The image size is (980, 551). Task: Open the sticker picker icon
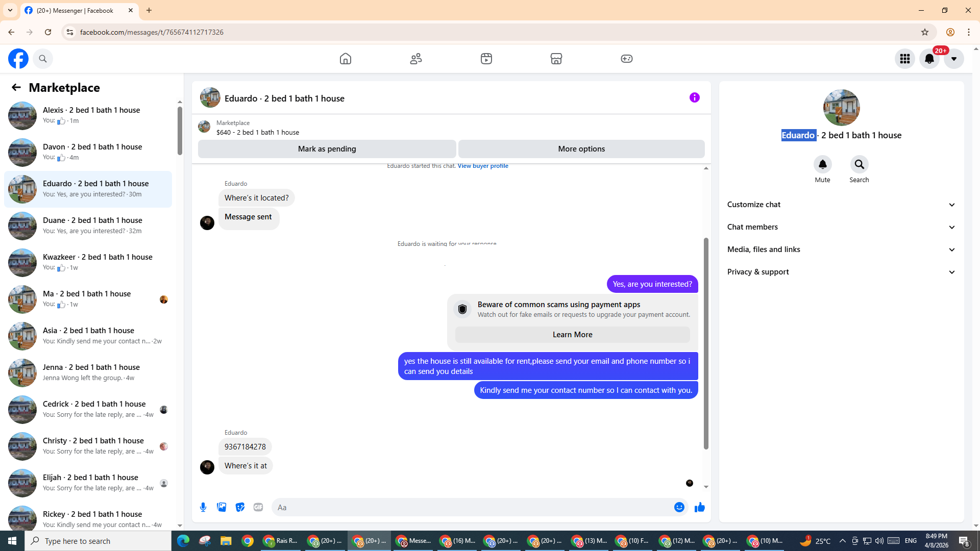click(240, 507)
